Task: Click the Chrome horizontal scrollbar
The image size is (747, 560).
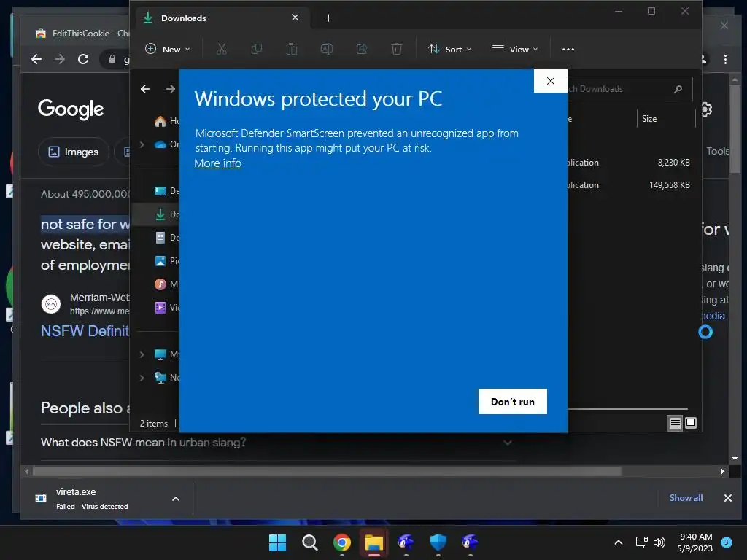Action: [327, 472]
